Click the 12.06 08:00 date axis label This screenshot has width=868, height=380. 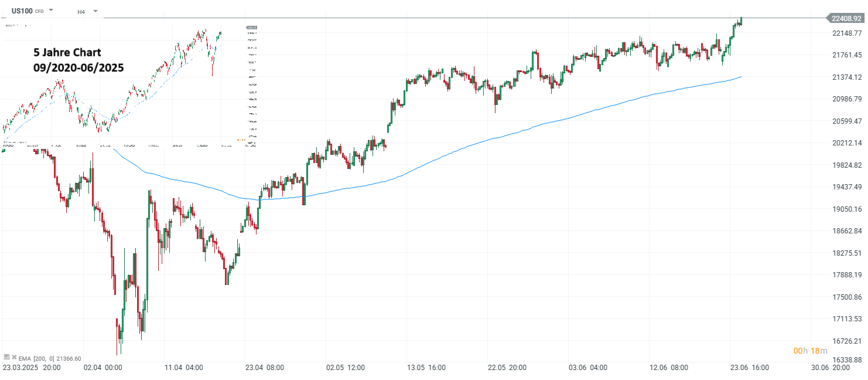point(669,369)
